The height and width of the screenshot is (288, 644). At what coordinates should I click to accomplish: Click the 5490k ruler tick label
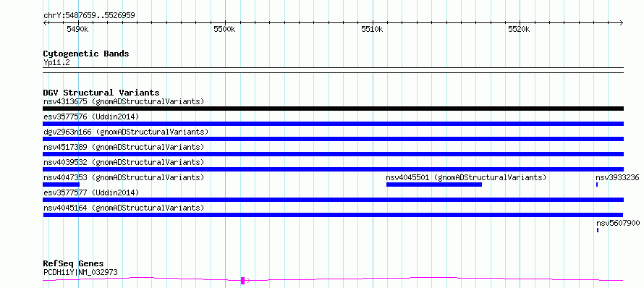[77, 29]
